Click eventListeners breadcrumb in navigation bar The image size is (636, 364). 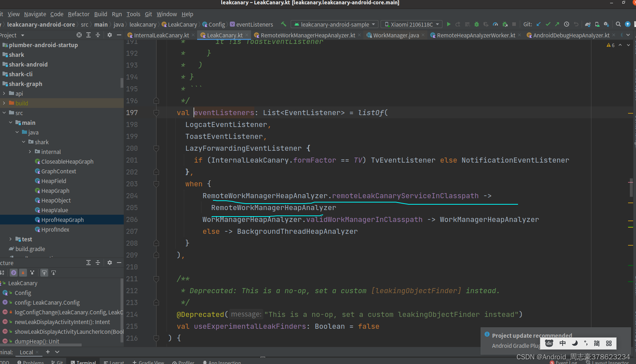[x=251, y=24]
